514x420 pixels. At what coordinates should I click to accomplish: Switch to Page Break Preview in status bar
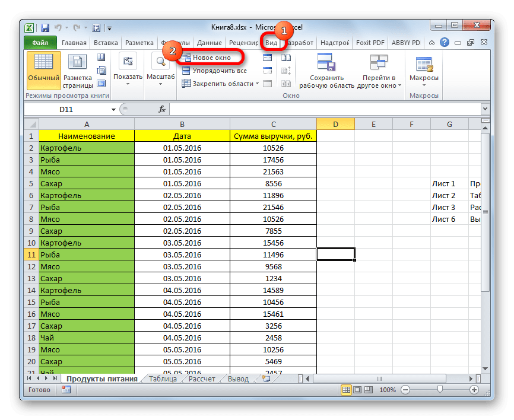point(369,390)
